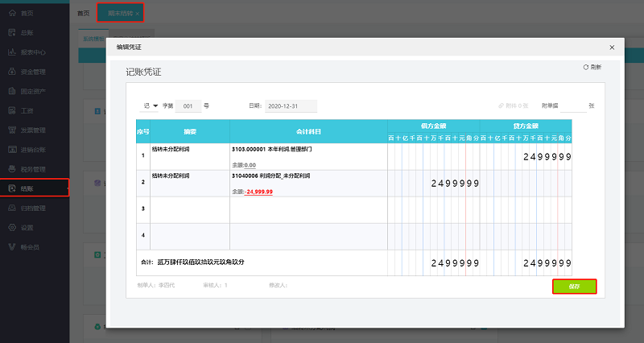
Task: Click the green 保存 save button
Action: pos(573,286)
